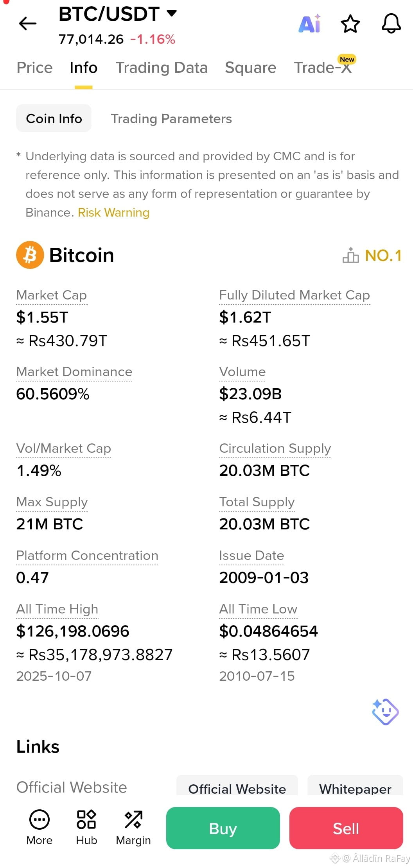Open BTC/USDT pair dropdown arrow

click(x=171, y=13)
